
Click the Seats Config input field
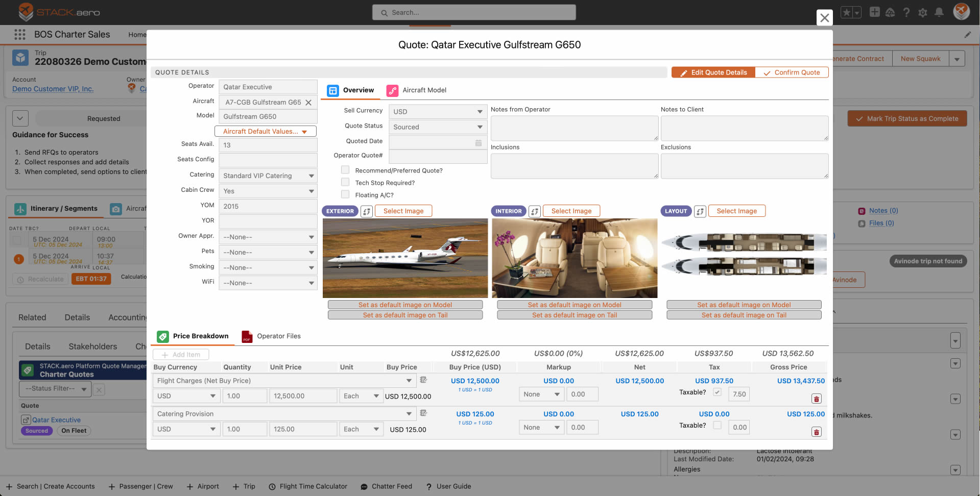268,160
